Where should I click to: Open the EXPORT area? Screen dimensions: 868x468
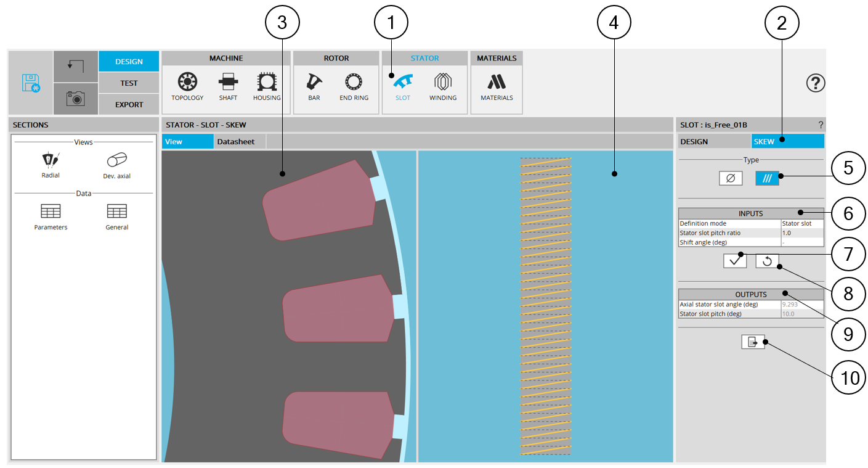click(x=129, y=104)
